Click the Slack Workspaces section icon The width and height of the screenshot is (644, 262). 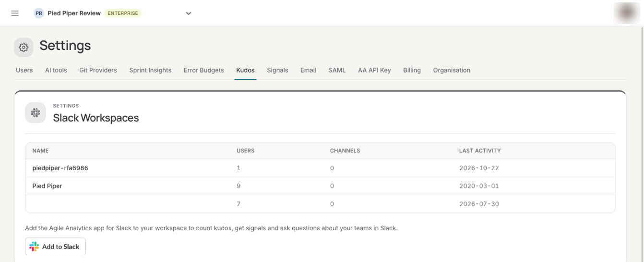[x=35, y=112]
